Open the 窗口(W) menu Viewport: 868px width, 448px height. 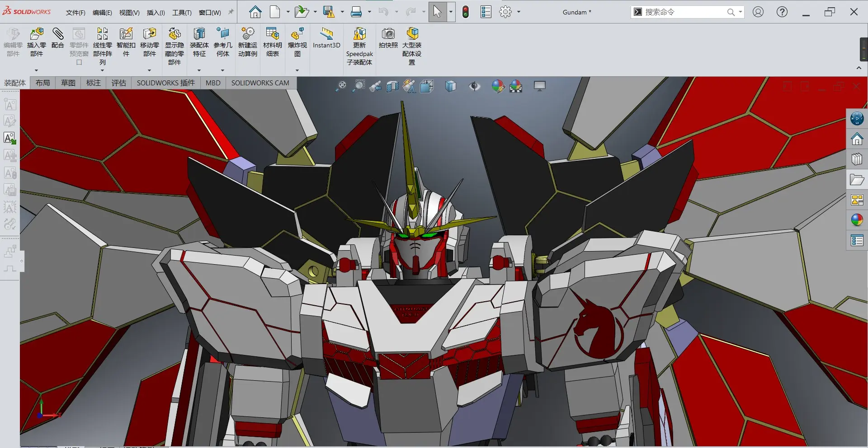click(x=210, y=13)
